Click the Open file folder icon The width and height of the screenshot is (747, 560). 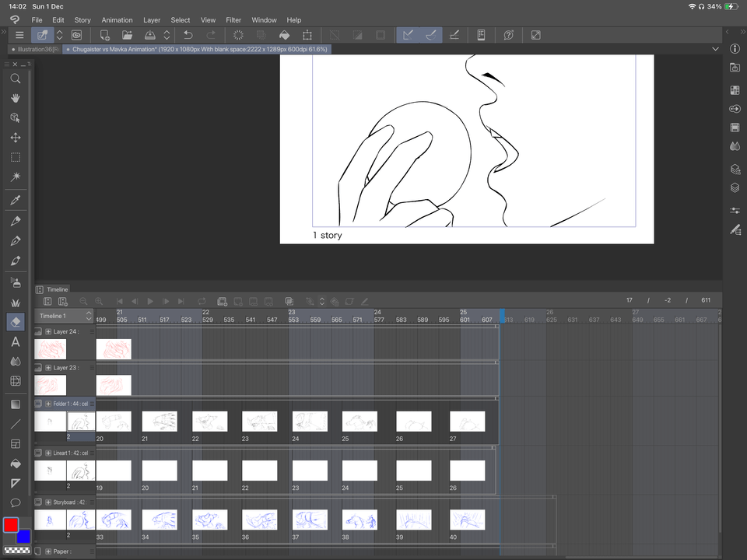[127, 35]
